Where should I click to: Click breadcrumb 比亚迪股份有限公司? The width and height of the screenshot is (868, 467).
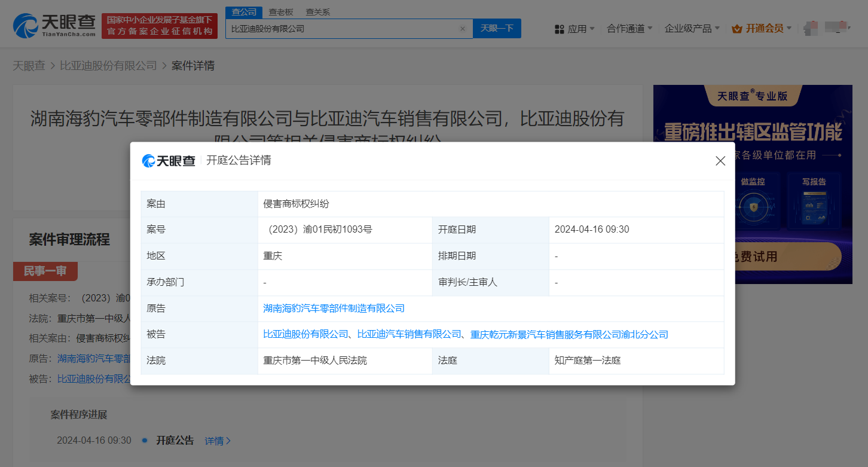pos(108,65)
